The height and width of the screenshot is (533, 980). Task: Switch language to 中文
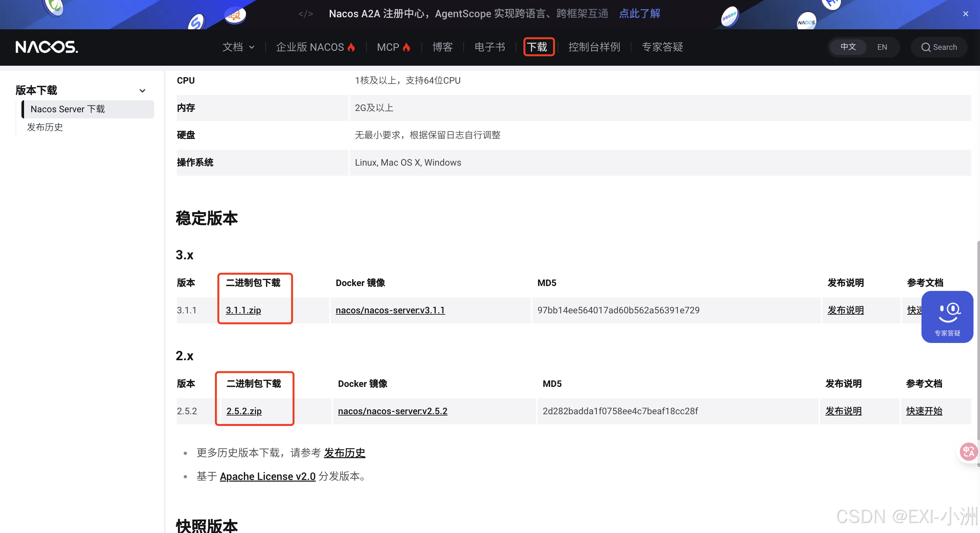(848, 47)
